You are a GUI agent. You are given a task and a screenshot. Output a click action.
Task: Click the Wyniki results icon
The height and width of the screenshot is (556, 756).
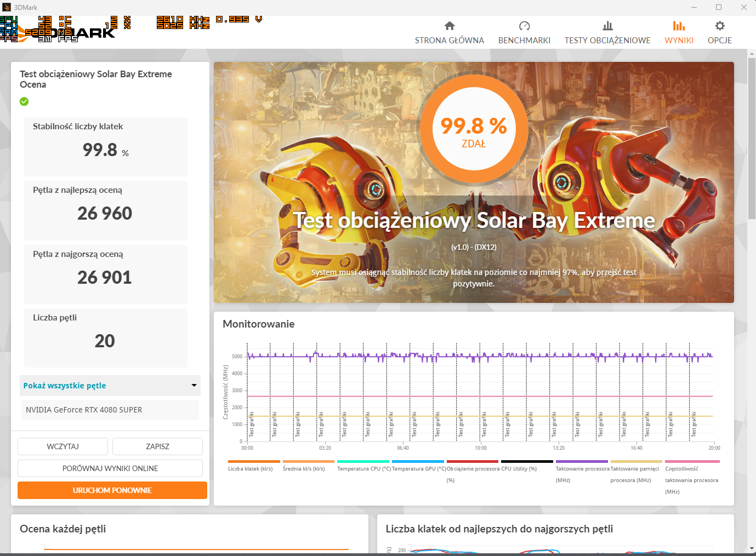click(679, 26)
